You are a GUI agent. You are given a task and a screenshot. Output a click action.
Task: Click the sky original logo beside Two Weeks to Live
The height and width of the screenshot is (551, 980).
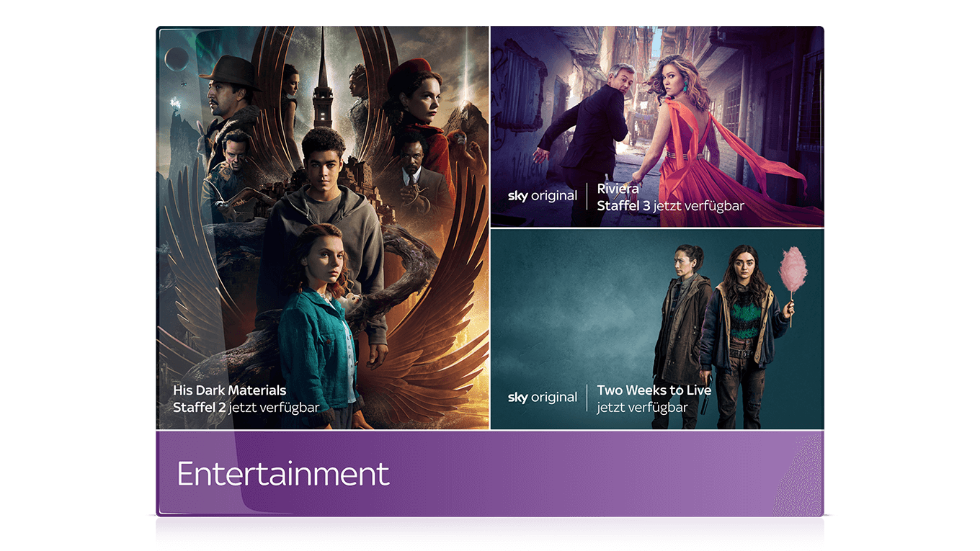click(x=542, y=398)
